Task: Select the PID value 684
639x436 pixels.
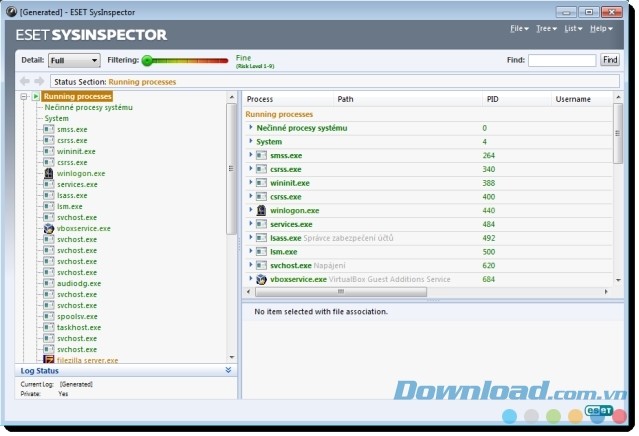Action: coord(489,279)
